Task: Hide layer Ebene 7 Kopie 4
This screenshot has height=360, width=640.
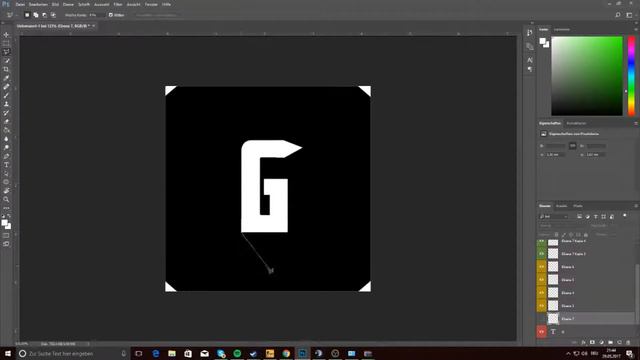Action: 541,241
